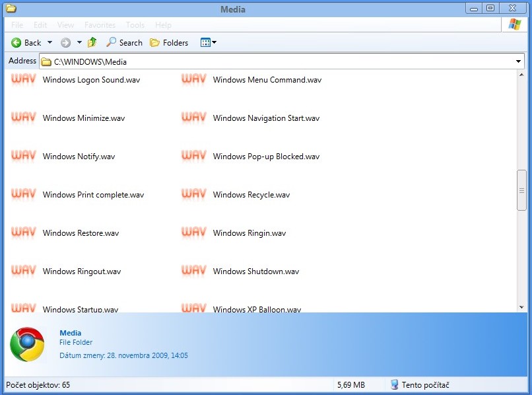532x395 pixels.
Task: Click the vertical scrollbar thumb
Action: click(x=521, y=190)
